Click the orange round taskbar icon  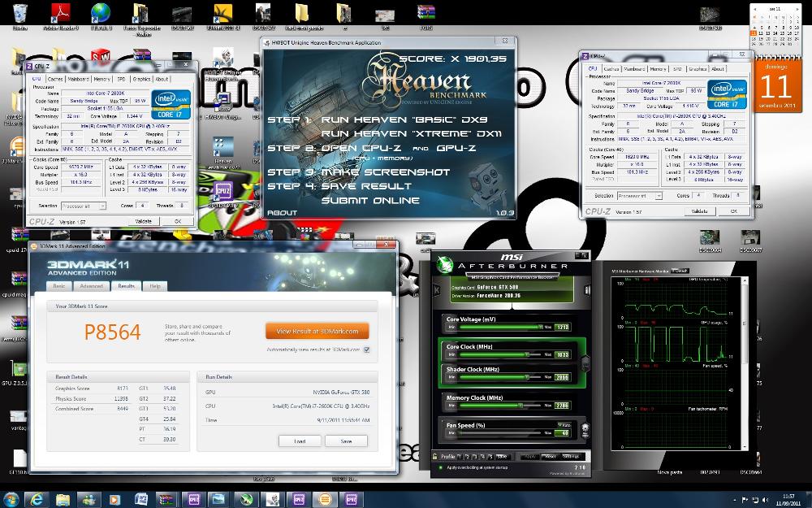(x=325, y=500)
